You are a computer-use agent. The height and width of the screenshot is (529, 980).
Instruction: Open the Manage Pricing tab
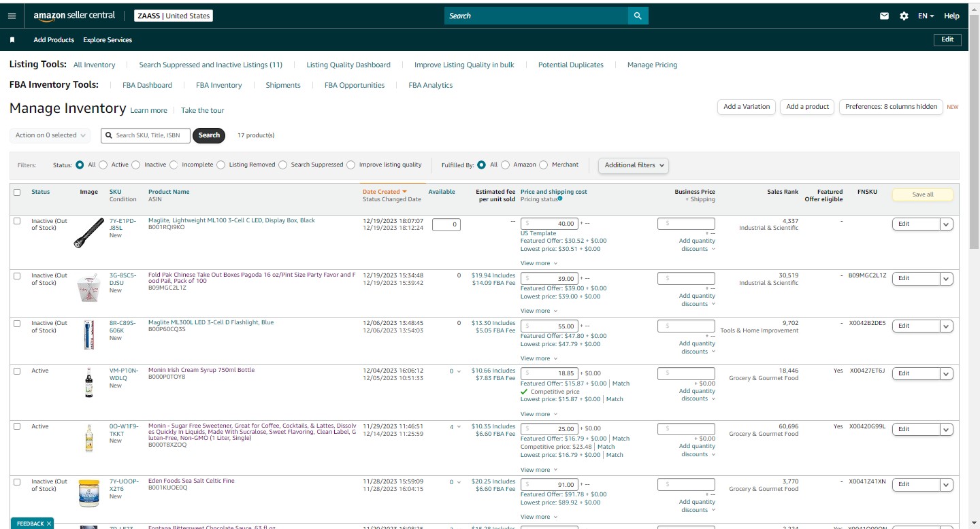click(652, 65)
